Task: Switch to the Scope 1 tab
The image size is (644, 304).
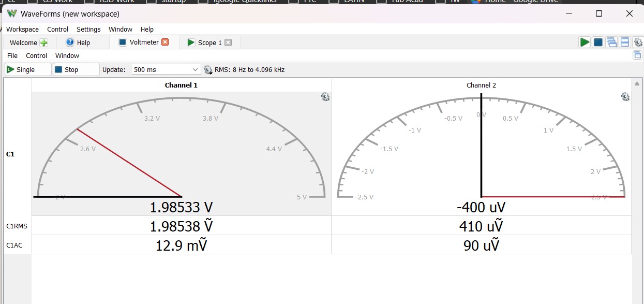Action: [x=209, y=42]
